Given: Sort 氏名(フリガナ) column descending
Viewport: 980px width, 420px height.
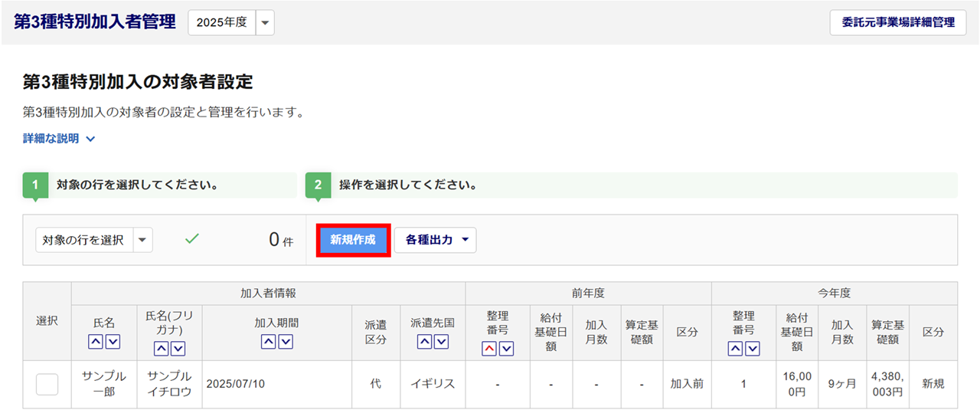Looking at the screenshot, I should tap(178, 349).
